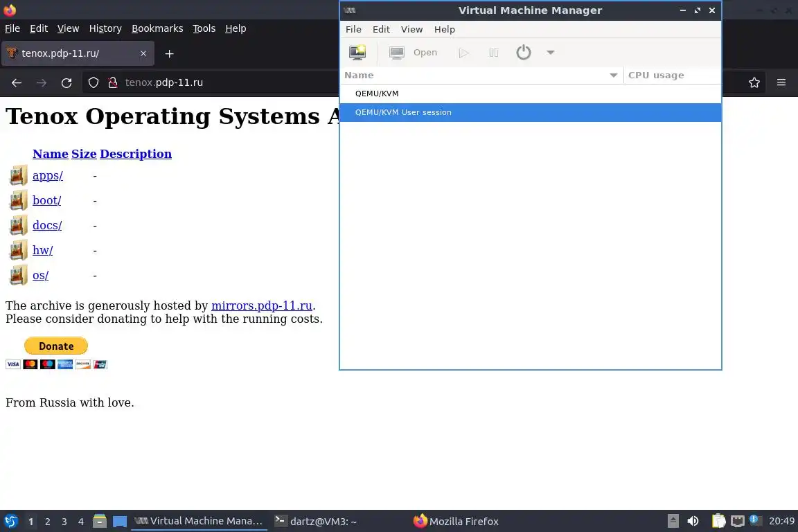The width and height of the screenshot is (798, 532).
Task: Close the tenox.pdp-11.ru tab
Action: [143, 53]
